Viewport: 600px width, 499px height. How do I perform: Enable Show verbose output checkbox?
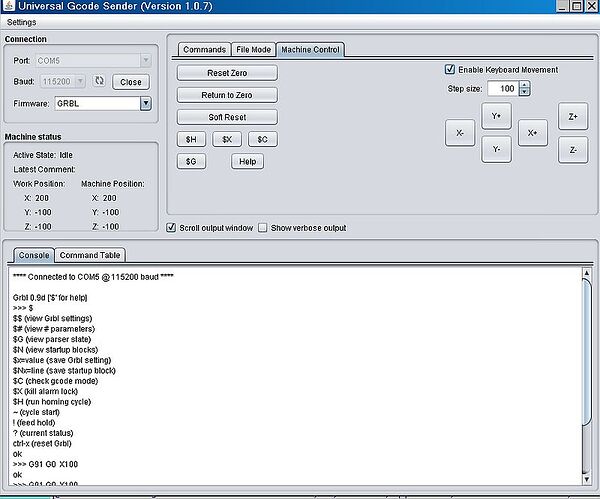[262, 228]
